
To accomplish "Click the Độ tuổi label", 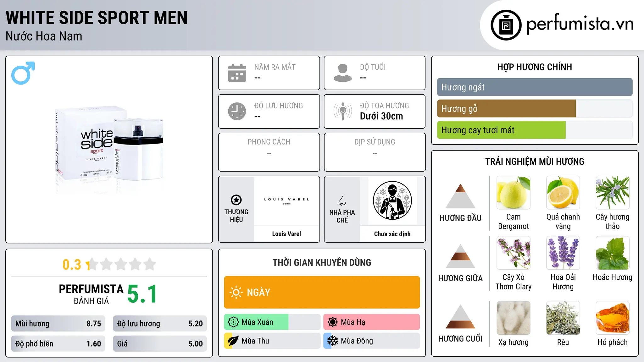I will click(373, 67).
